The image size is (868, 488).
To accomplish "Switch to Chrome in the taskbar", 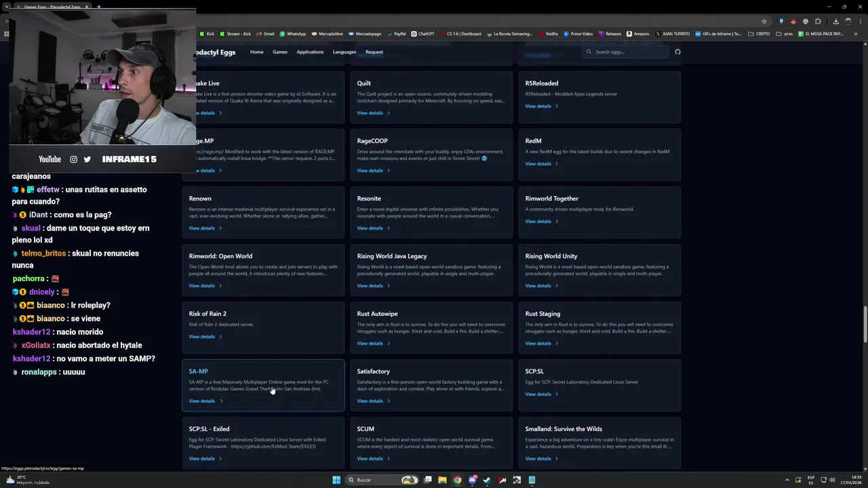I will [457, 480].
